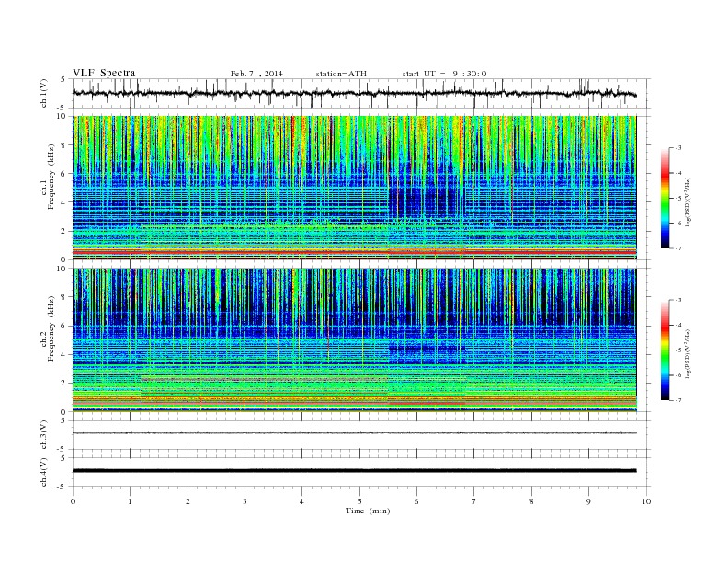
Task: Click the ch.3 flat voltage trace
Action: coord(354,433)
